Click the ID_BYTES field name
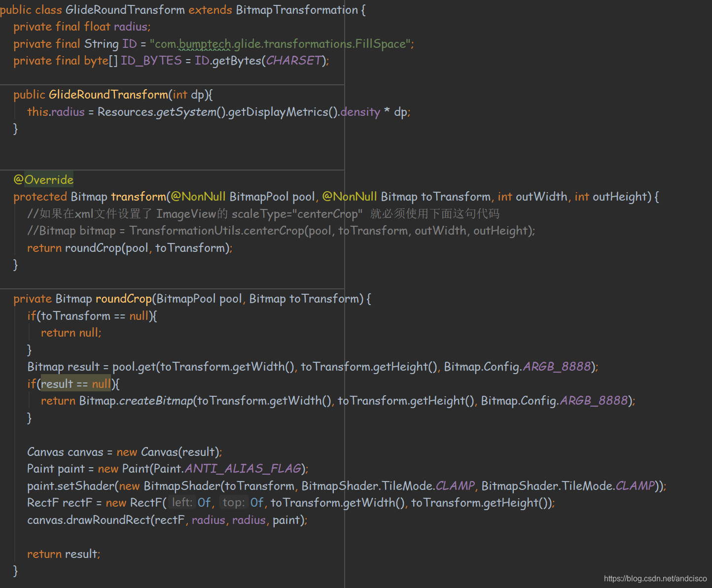The height and width of the screenshot is (588, 712). click(151, 61)
